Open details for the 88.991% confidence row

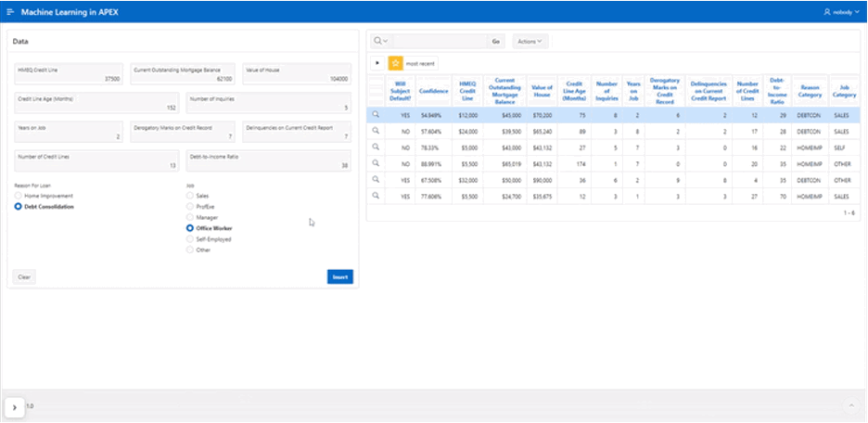point(376,163)
